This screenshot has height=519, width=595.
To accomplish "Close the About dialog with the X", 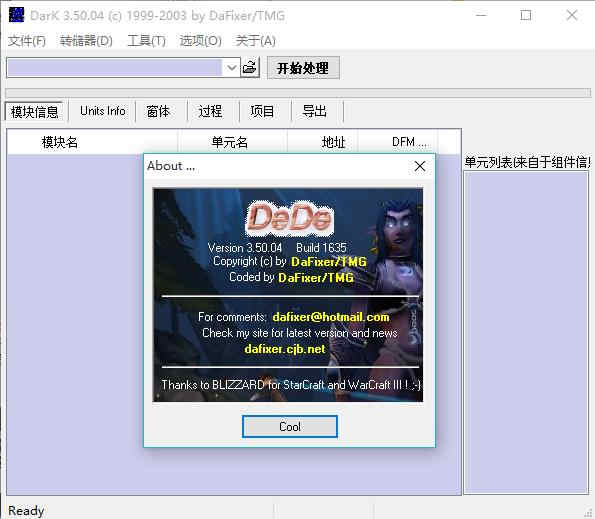I will (x=420, y=166).
